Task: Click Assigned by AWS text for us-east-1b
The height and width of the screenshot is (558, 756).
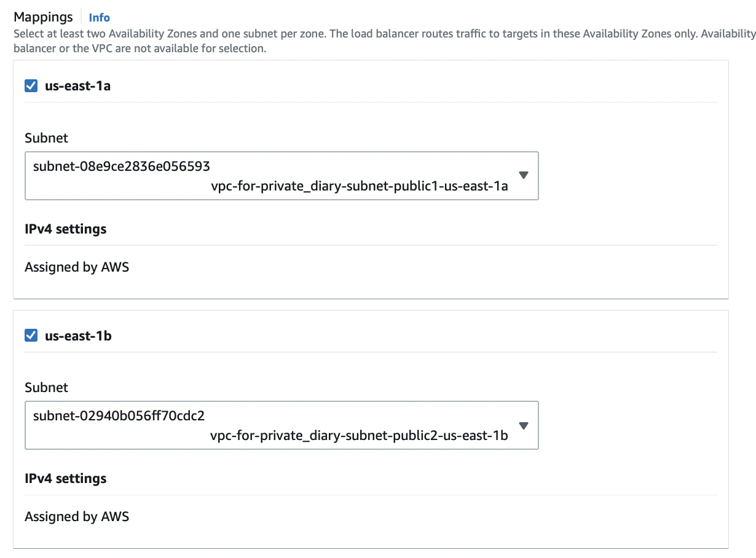Action: pyautogui.click(x=77, y=517)
